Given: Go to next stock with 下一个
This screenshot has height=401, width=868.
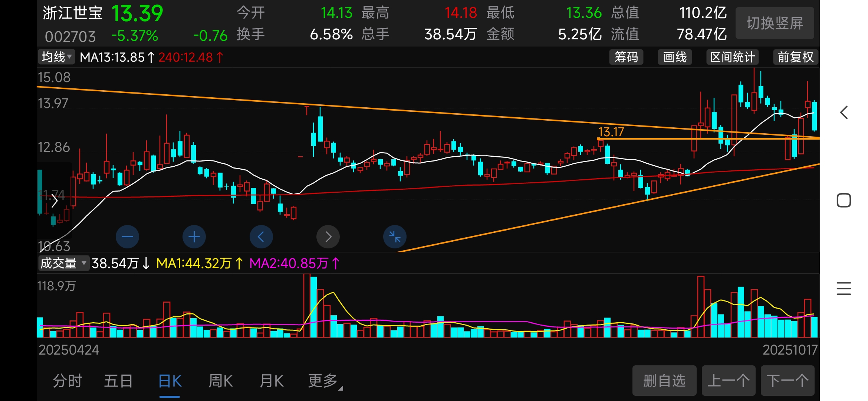Looking at the screenshot, I should point(787,381).
